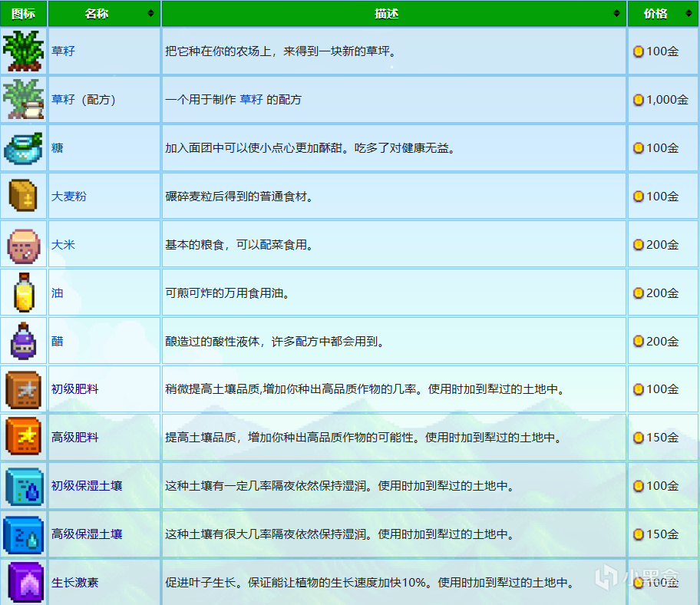This screenshot has width=700, height=605.
Task: Sort the table by 描述 column arrows
Action: click(x=616, y=13)
